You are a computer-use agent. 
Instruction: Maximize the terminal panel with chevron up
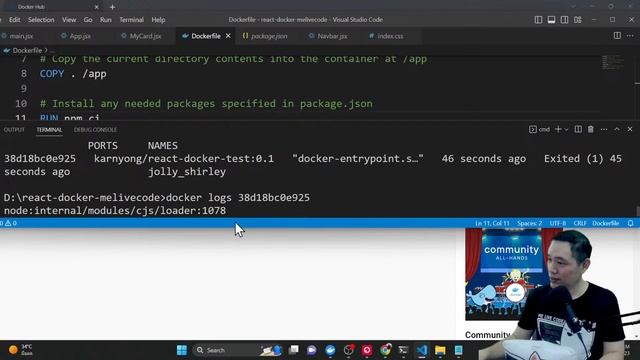click(x=617, y=129)
